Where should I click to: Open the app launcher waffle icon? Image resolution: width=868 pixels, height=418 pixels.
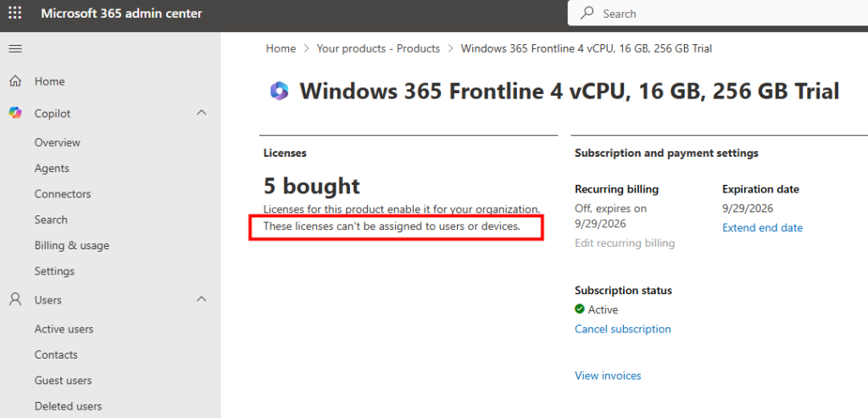pyautogui.click(x=16, y=14)
